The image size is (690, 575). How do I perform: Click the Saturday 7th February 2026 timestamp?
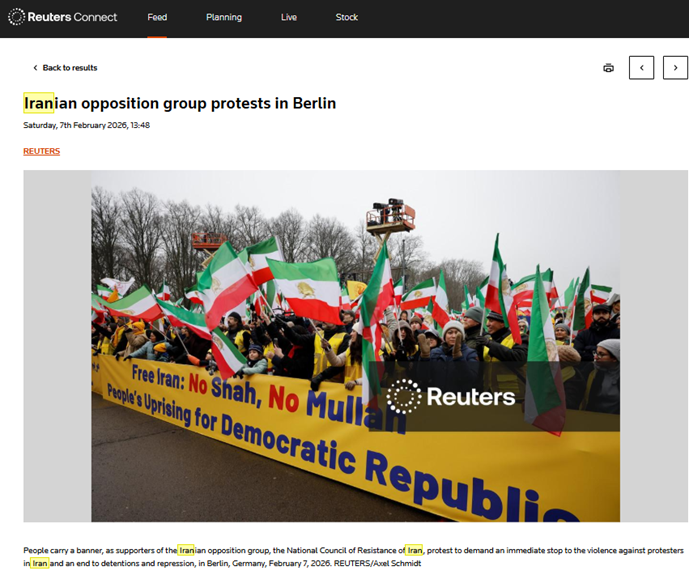87,125
